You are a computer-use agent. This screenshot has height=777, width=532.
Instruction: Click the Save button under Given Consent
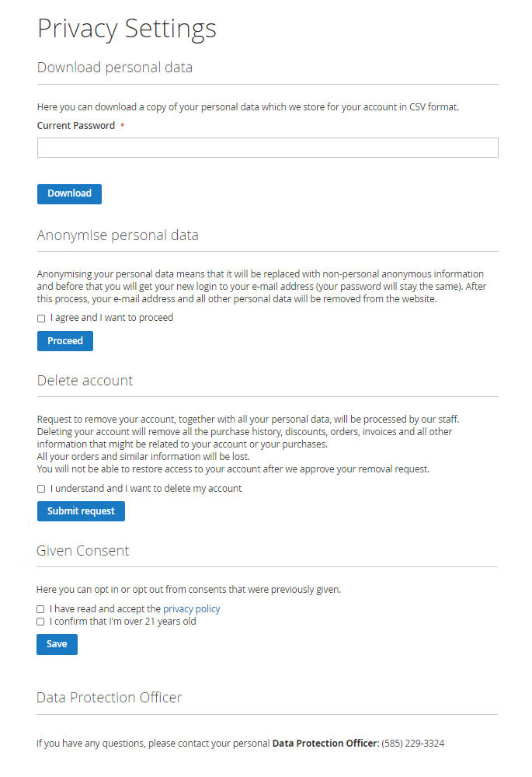(57, 644)
